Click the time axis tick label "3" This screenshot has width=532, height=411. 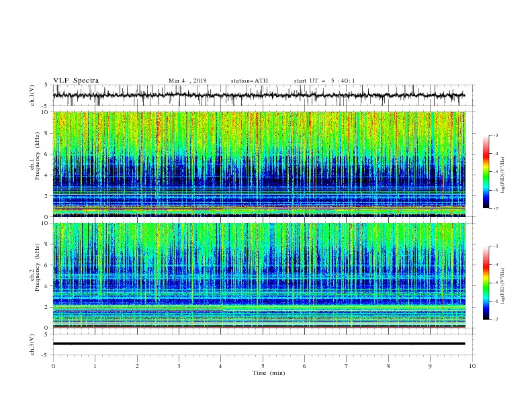coord(179,366)
